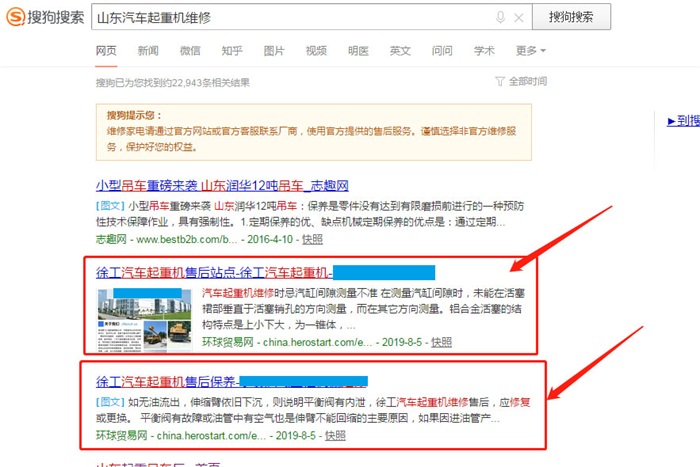Open the 明医 tab

point(358,51)
